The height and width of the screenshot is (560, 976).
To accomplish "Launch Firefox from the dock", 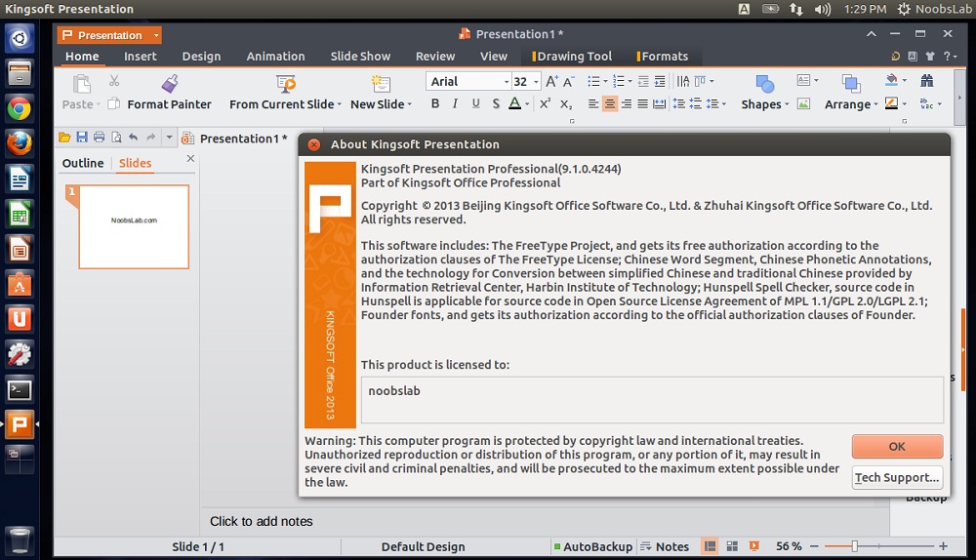I will click(x=20, y=143).
